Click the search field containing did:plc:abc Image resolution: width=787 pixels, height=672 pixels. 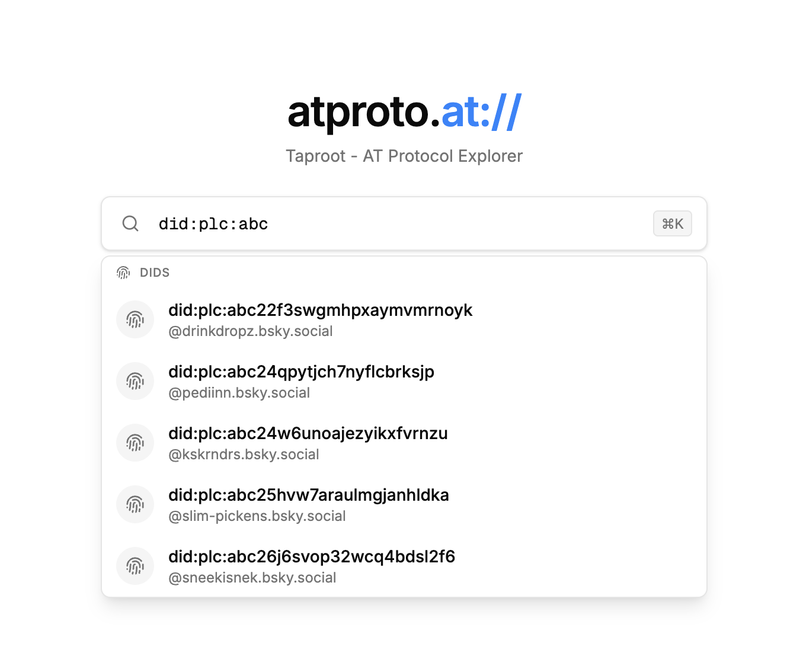click(x=391, y=224)
